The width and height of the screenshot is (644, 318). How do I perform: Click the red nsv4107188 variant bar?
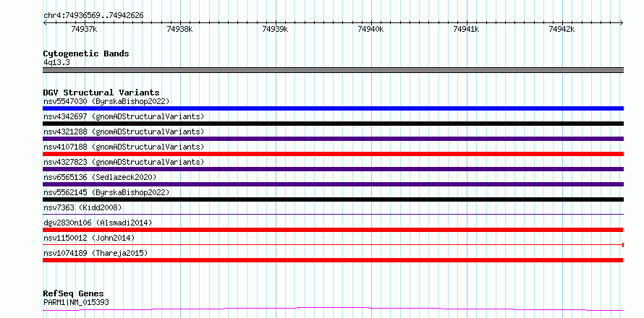[x=333, y=154]
